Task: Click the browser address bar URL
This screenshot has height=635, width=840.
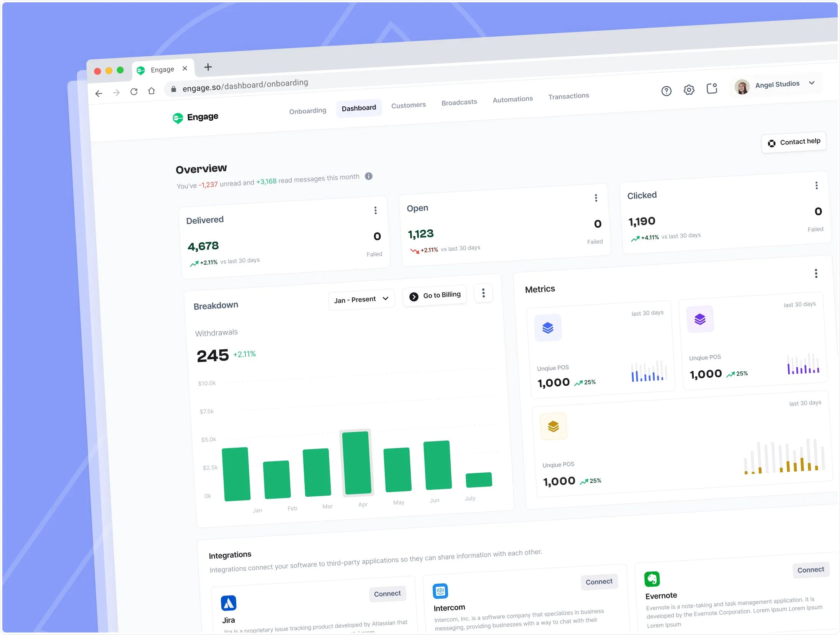Action: [245, 85]
